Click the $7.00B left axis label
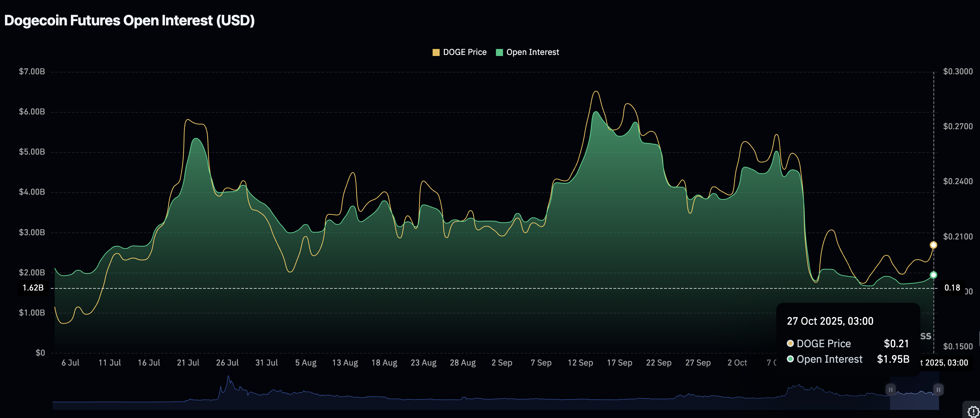Screen dimensions: 980x418 pyautogui.click(x=32, y=71)
